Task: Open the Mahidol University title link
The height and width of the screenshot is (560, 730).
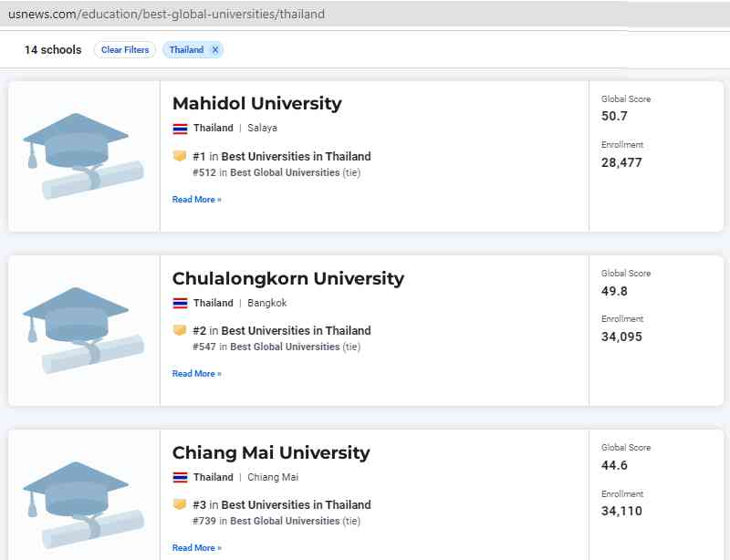Action: tap(256, 103)
